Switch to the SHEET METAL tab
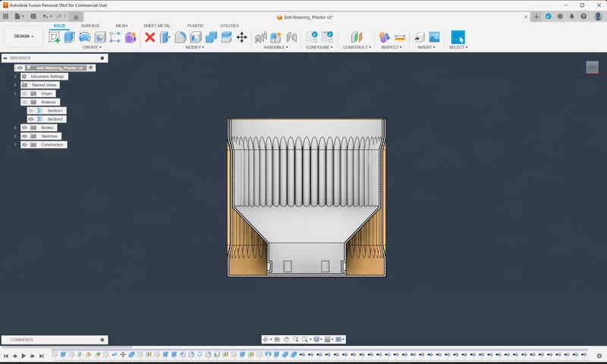607x364 pixels. [157, 26]
